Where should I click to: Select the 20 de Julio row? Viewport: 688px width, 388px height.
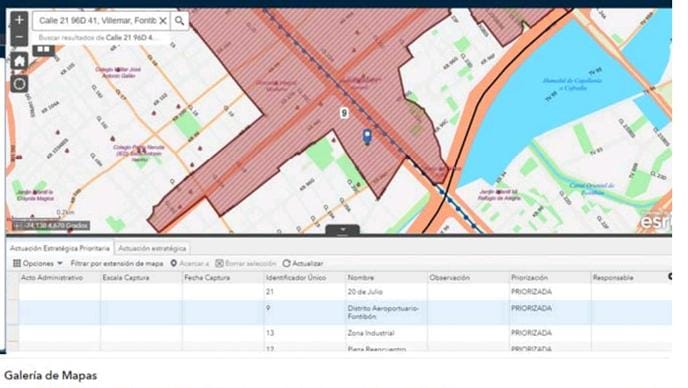[x=339, y=292]
